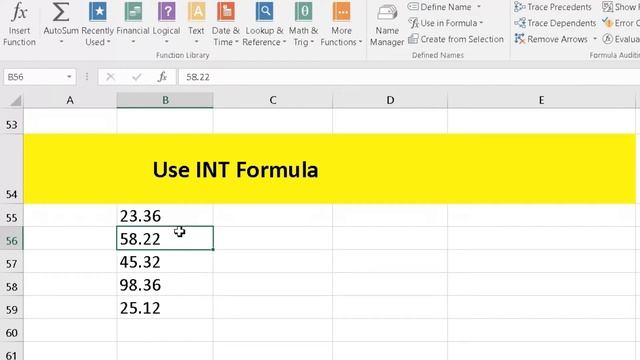
Task: Click the formula bar cancel X icon
Action: [110, 77]
